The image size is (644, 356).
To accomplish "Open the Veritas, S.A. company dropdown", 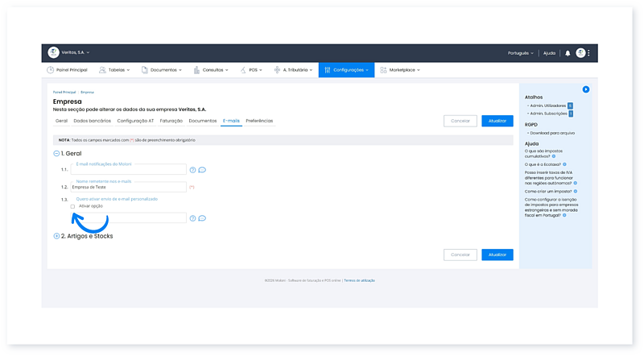I will [x=76, y=52].
